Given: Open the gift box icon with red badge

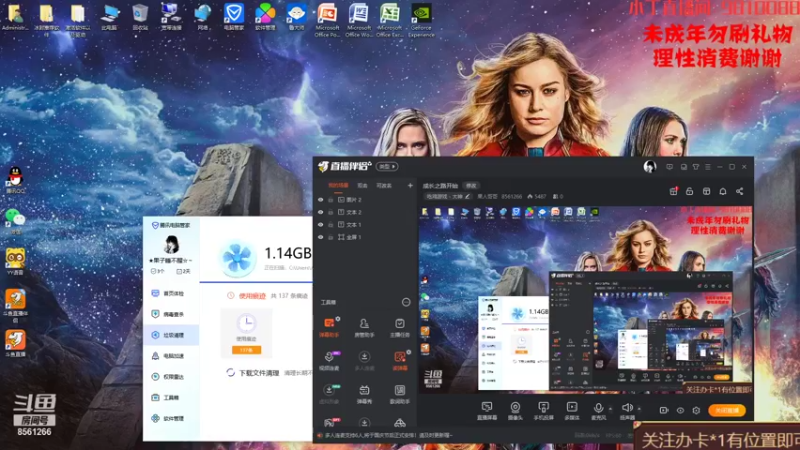Looking at the screenshot, I should [673, 191].
